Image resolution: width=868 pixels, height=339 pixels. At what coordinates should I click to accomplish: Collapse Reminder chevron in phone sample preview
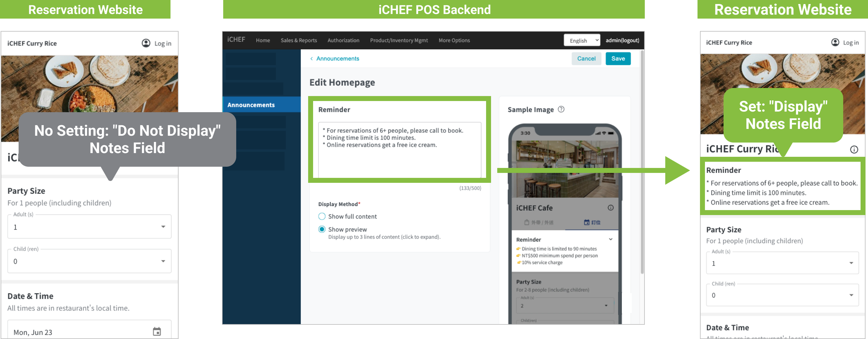(611, 239)
